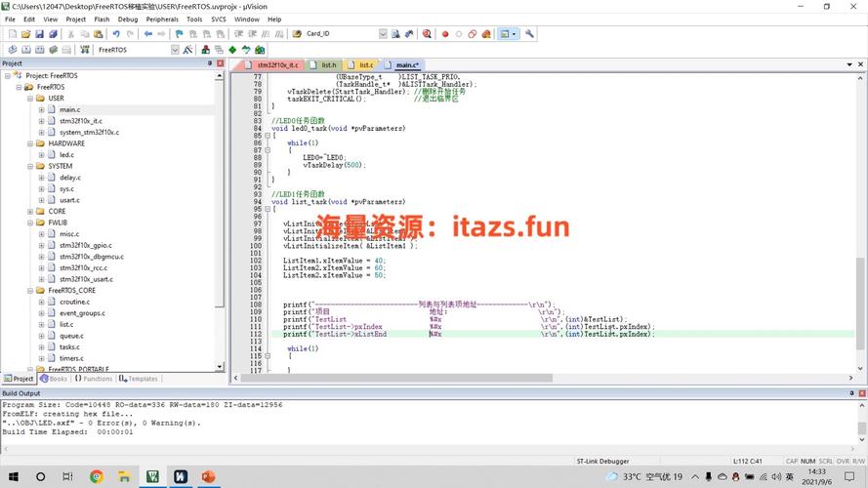Download code to flash with LOAD icon
Image resolution: width=868 pixels, height=488 pixels.
tap(85, 50)
